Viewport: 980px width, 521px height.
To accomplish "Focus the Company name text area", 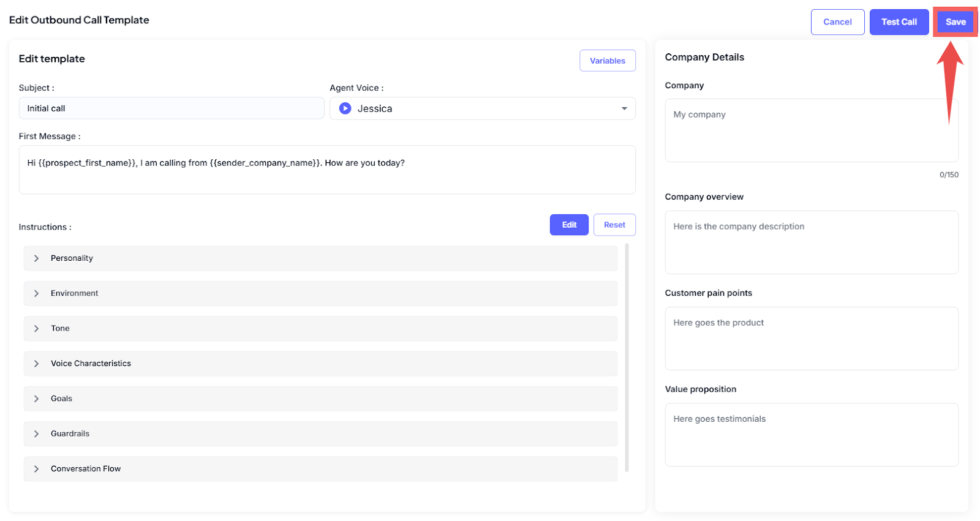I will pyautogui.click(x=811, y=130).
